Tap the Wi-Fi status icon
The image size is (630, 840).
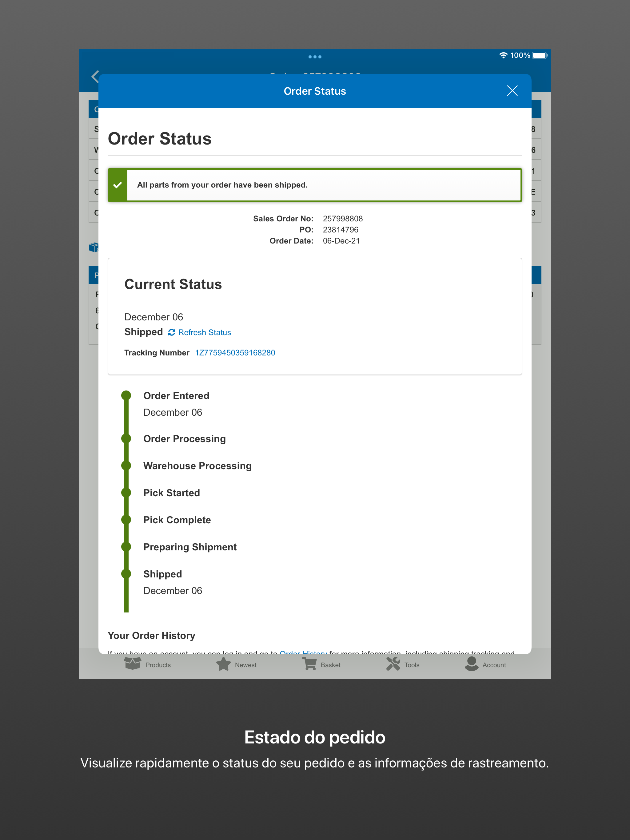(503, 55)
